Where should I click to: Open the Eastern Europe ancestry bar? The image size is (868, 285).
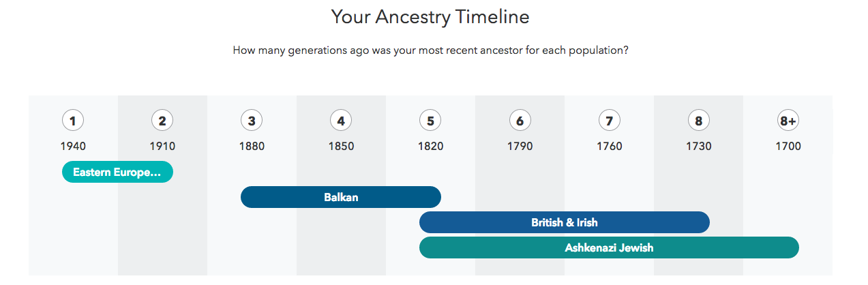[117, 172]
